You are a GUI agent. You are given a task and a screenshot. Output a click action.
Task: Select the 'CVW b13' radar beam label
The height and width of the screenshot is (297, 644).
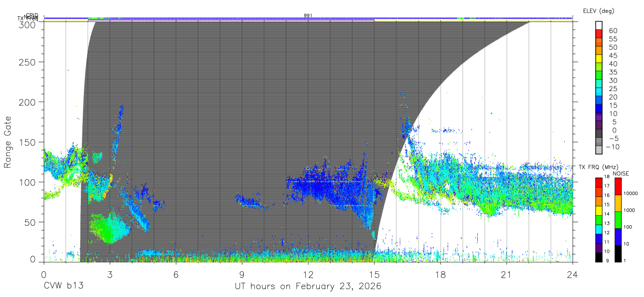tap(63, 287)
